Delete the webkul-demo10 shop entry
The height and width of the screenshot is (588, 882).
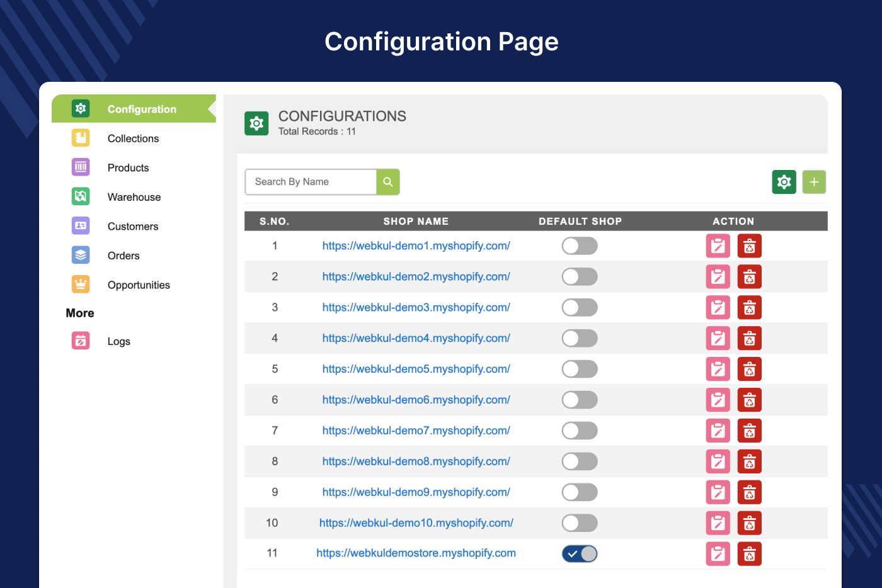749,523
